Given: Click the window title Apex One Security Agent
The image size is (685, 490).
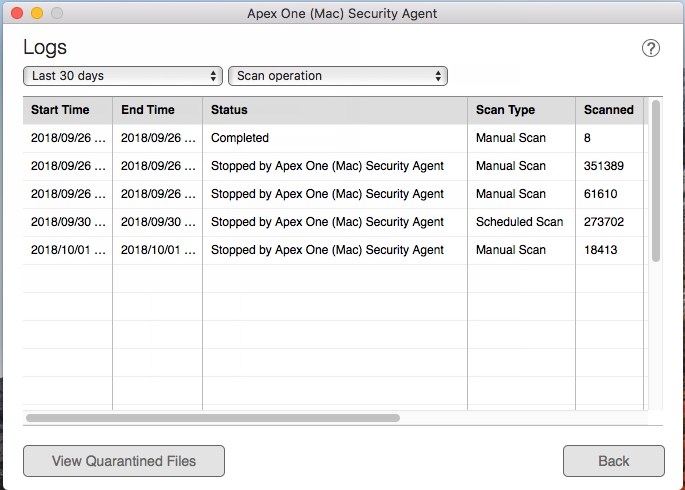Looking at the screenshot, I should [x=342, y=14].
